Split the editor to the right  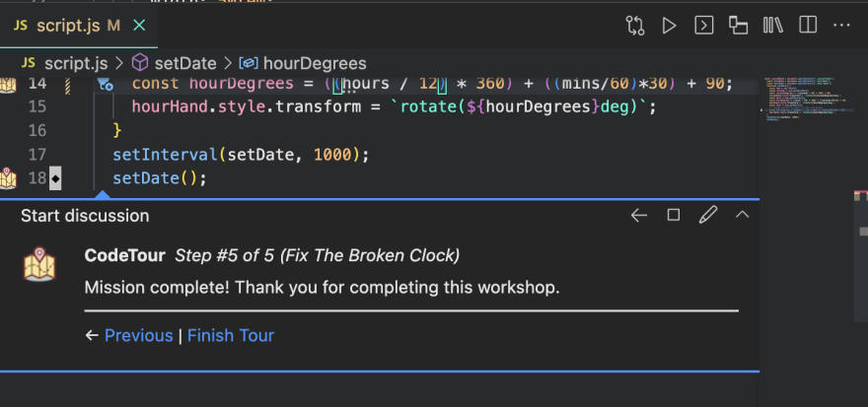807,26
